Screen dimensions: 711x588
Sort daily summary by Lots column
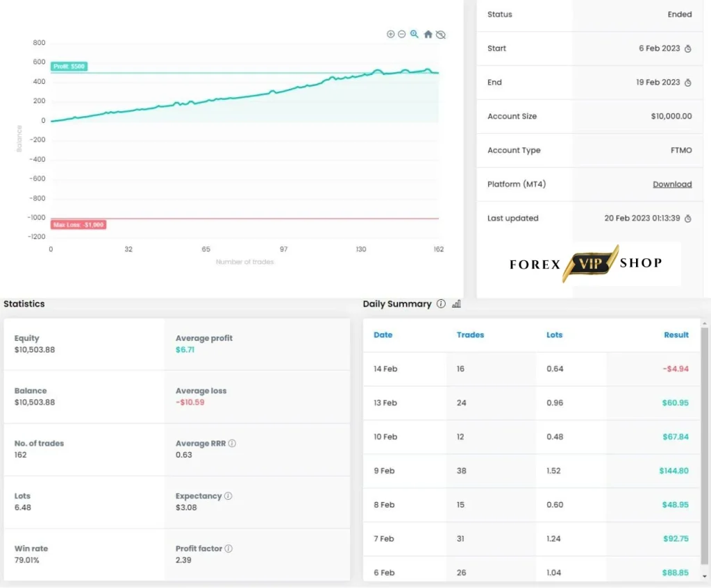554,335
